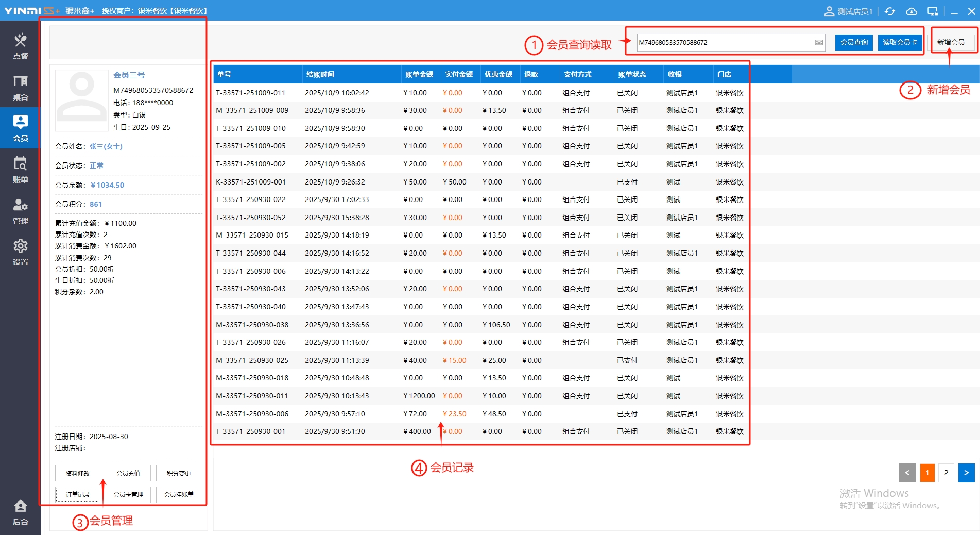Open 会员充值 member recharge
Viewport: 980px width, 535px height.
pos(128,473)
